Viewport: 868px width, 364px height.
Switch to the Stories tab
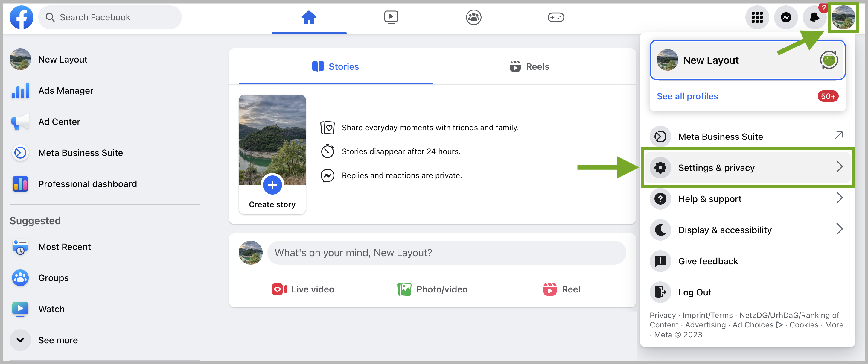(335, 66)
